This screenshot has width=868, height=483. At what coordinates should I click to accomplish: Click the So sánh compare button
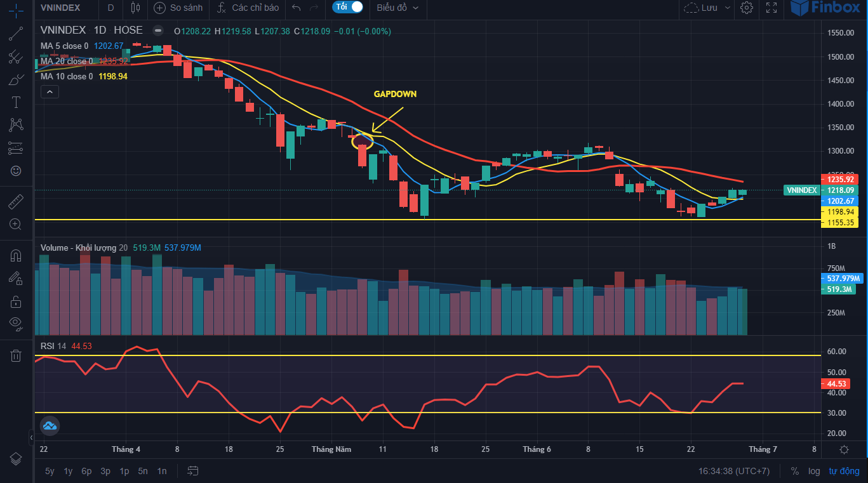[178, 8]
